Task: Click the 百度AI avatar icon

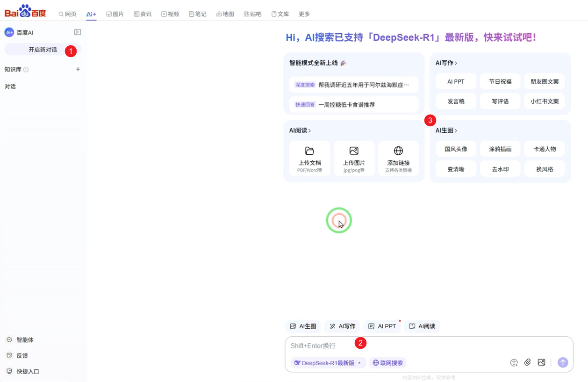Action: click(9, 32)
